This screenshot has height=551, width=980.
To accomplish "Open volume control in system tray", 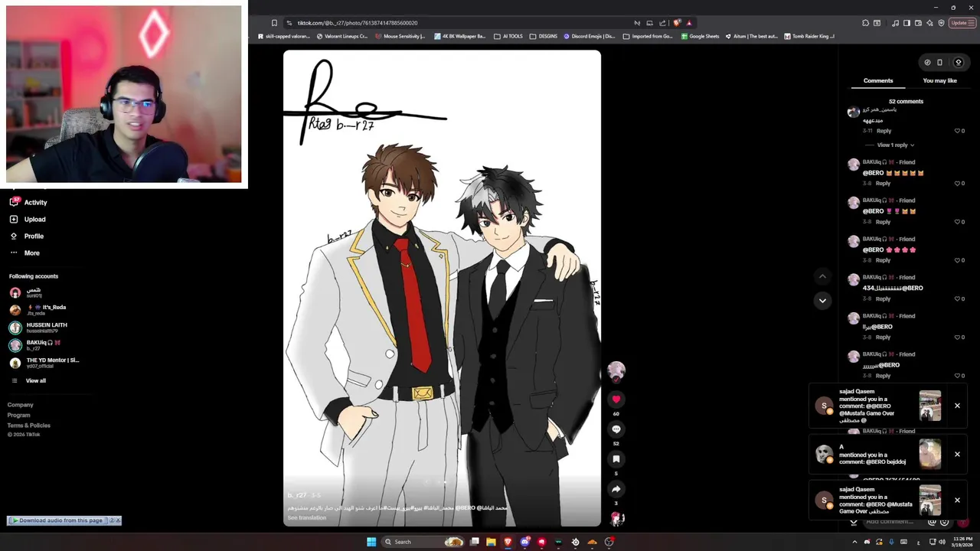I will (x=942, y=543).
